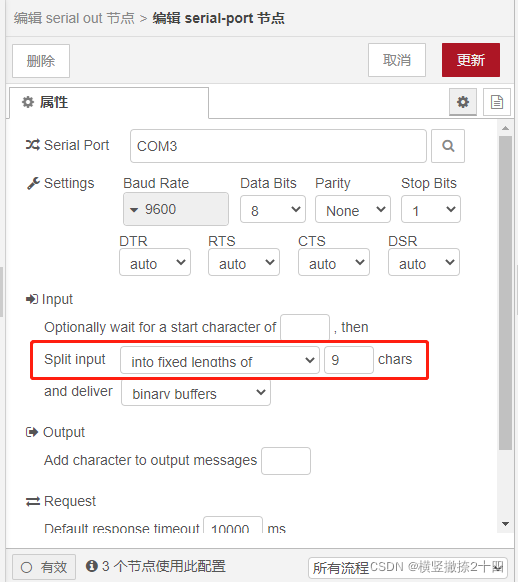Image resolution: width=518 pixels, height=582 pixels.
Task: Click the Request section label
Action: pos(61,501)
